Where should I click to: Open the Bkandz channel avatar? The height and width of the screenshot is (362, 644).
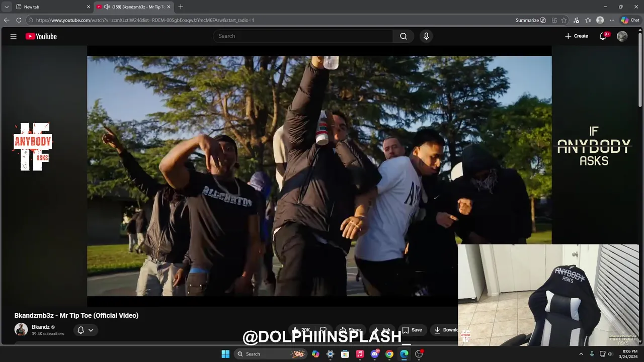click(x=21, y=330)
